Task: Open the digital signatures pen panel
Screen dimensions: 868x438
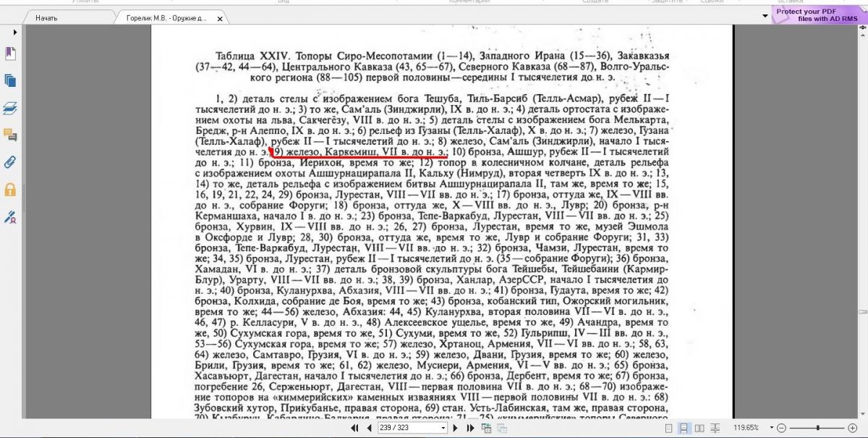Action: (10, 216)
